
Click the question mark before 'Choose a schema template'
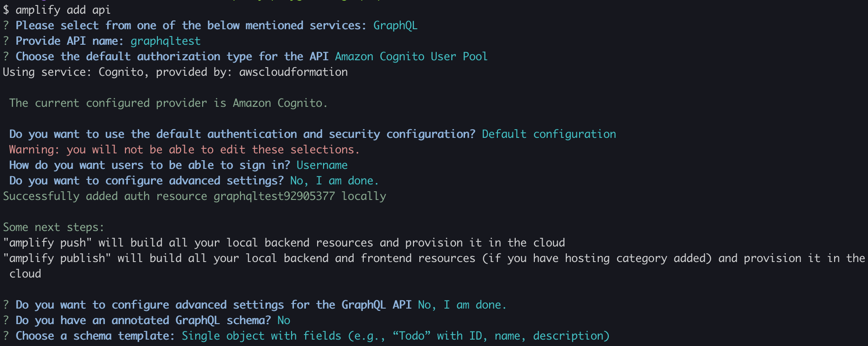(x=6, y=336)
